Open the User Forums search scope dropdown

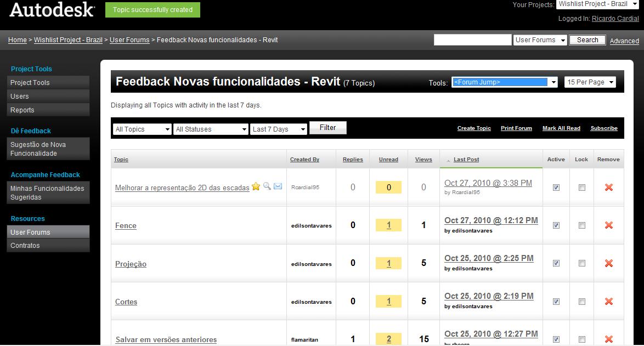click(x=540, y=40)
